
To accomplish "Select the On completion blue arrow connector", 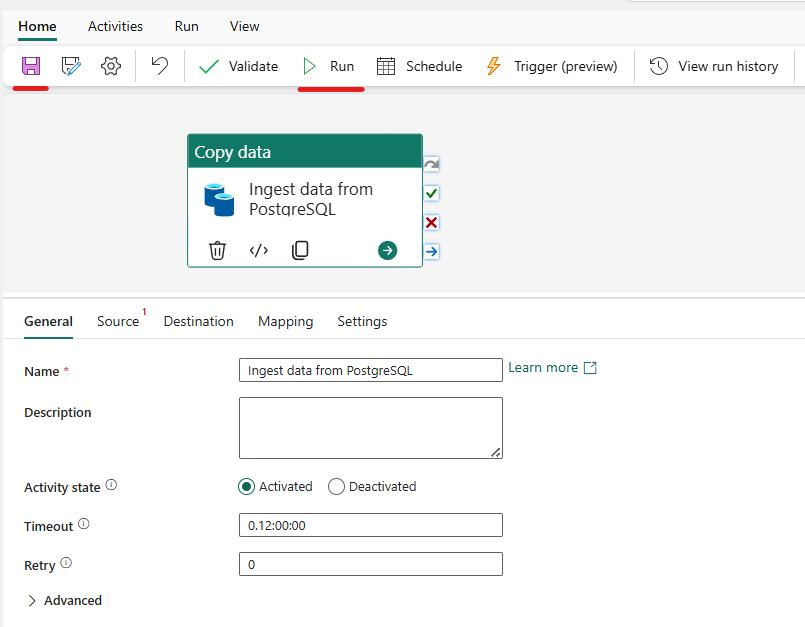I will (432, 252).
